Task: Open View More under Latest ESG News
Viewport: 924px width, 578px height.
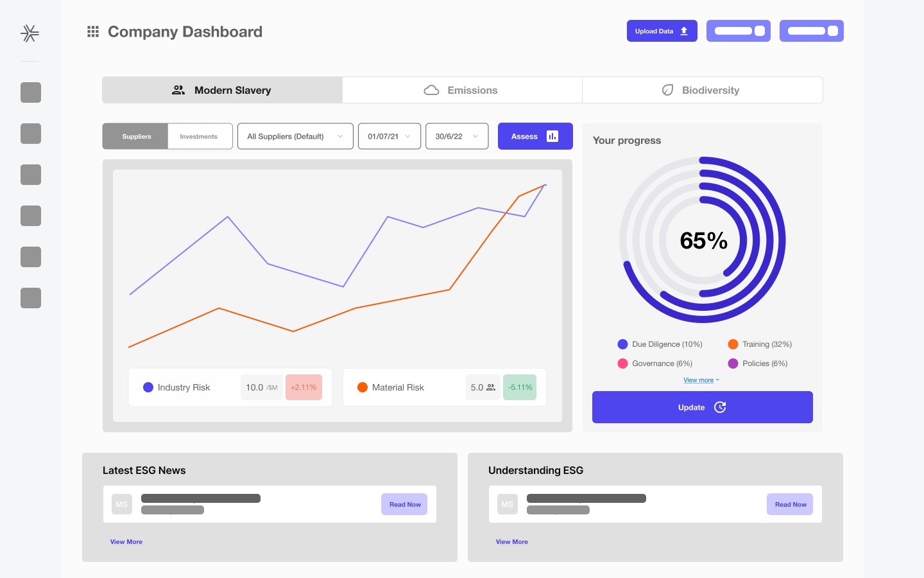Action: (x=126, y=542)
